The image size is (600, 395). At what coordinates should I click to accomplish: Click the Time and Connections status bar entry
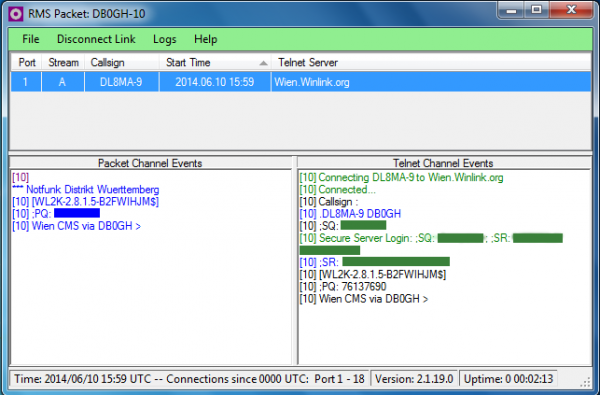pyautogui.click(x=189, y=379)
